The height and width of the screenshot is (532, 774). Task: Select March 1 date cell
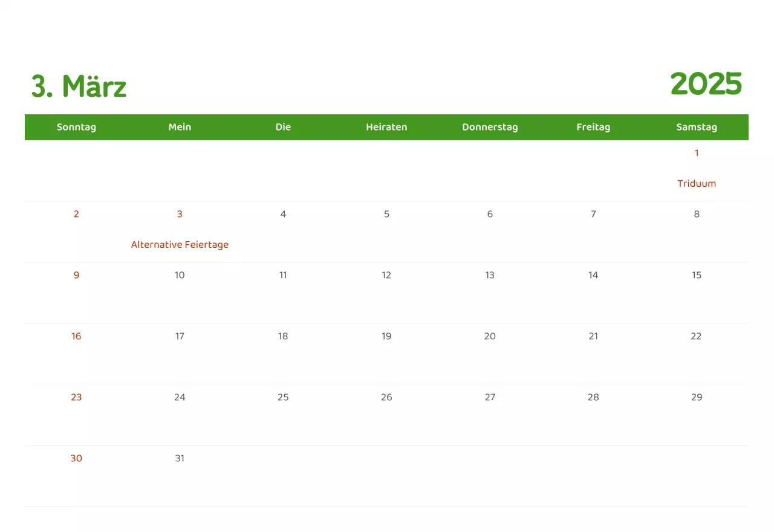(697, 153)
